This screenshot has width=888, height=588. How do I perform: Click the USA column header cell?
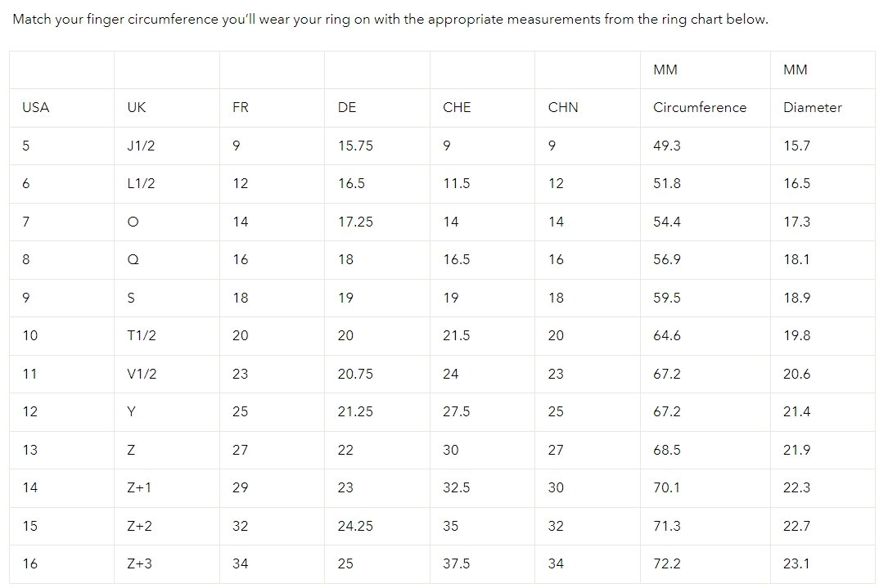[x=36, y=107]
